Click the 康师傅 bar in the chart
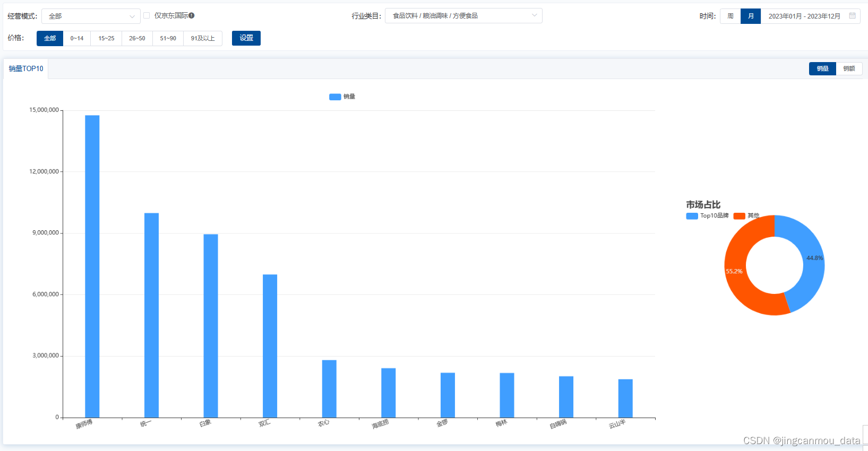The height and width of the screenshot is (451, 868). 92,266
